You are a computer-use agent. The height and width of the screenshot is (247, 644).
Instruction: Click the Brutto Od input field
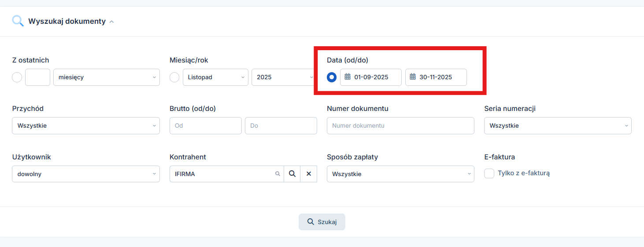coord(205,125)
